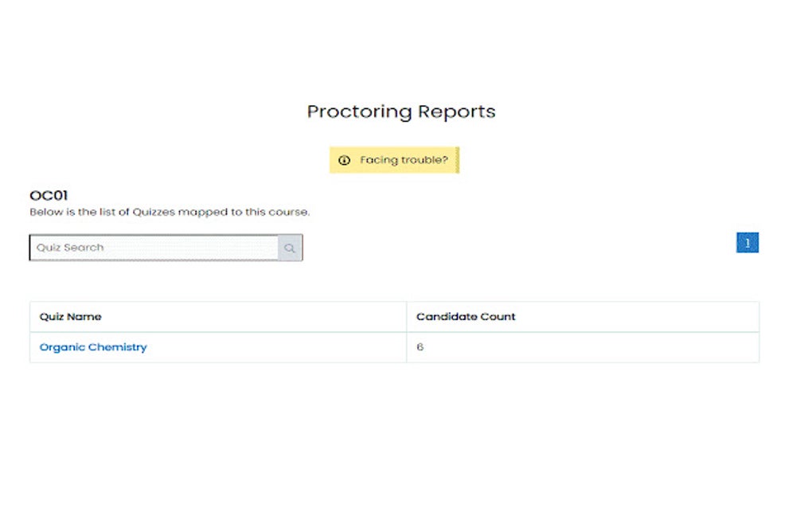Screen dimensions: 812x508
Task: Open Organic Chemistry candidate details
Action: [92, 346]
